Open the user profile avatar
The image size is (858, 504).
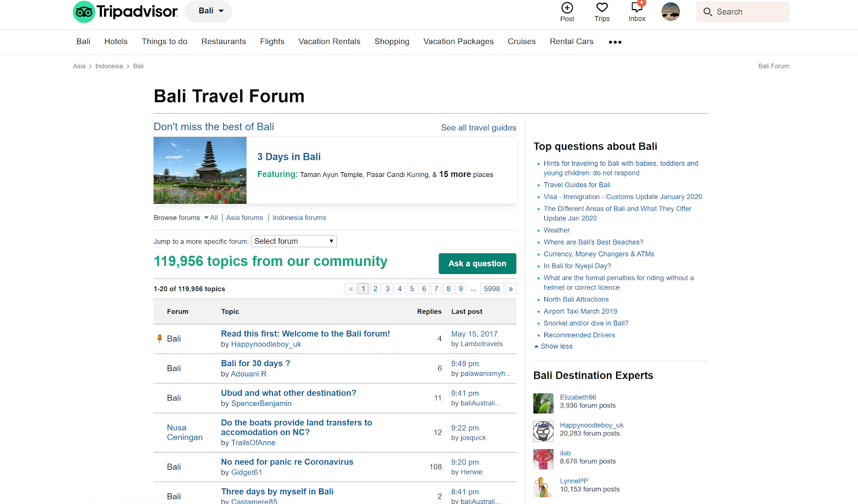coord(671,12)
